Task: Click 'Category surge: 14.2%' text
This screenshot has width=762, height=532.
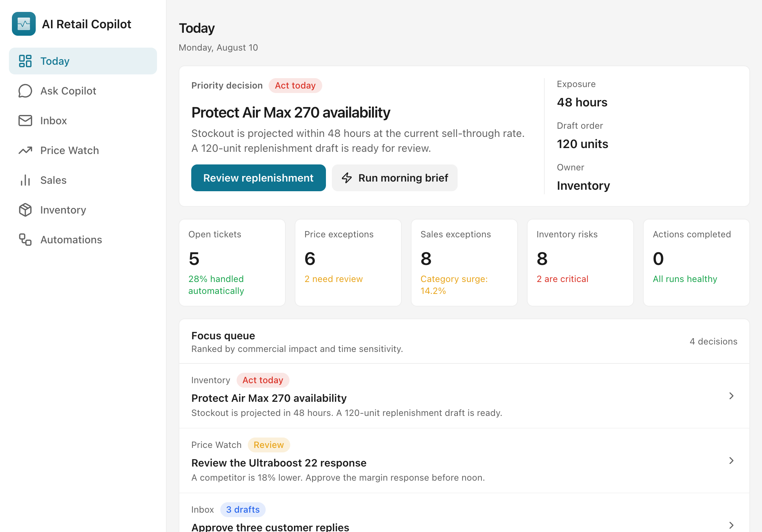Action: pos(454,285)
